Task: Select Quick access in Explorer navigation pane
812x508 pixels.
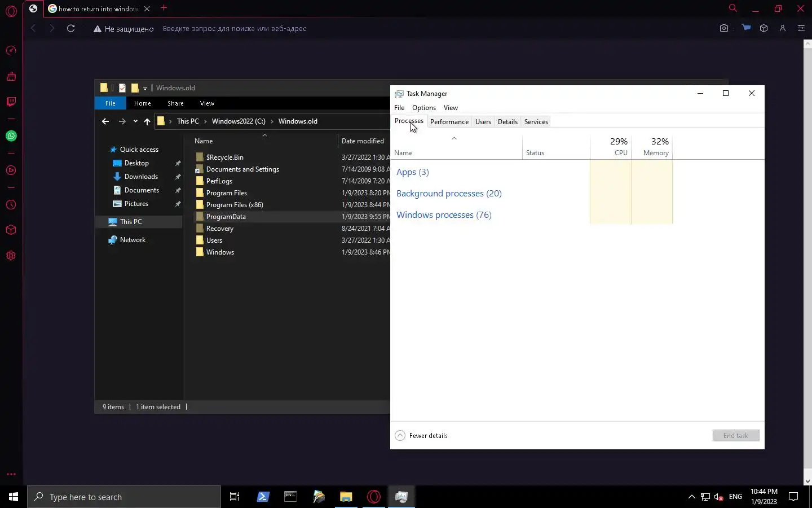Action: point(139,150)
